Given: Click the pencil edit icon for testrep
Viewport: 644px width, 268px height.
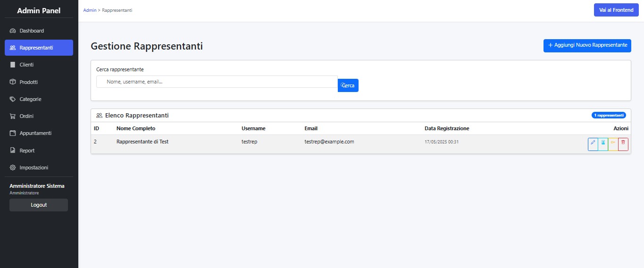Looking at the screenshot, I should [593, 144].
